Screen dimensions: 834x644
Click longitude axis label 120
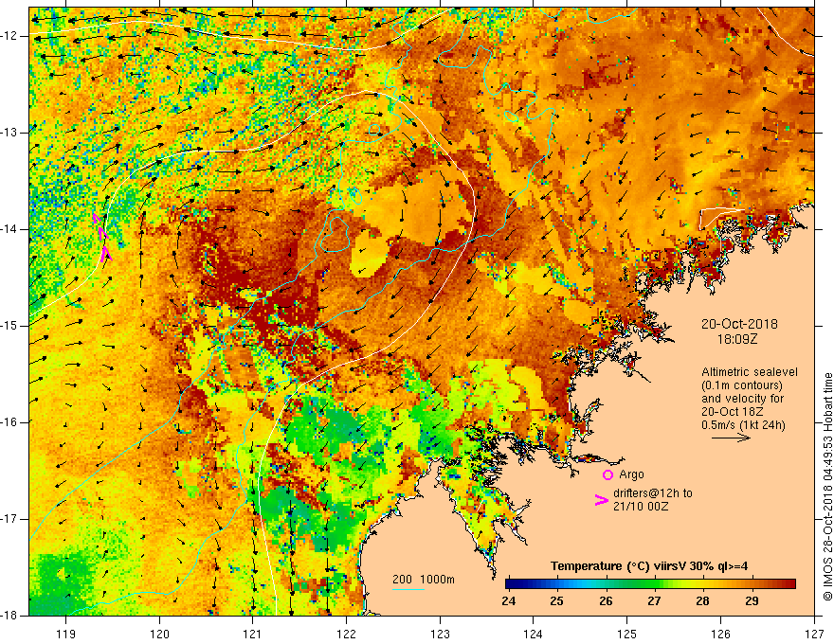click(159, 634)
